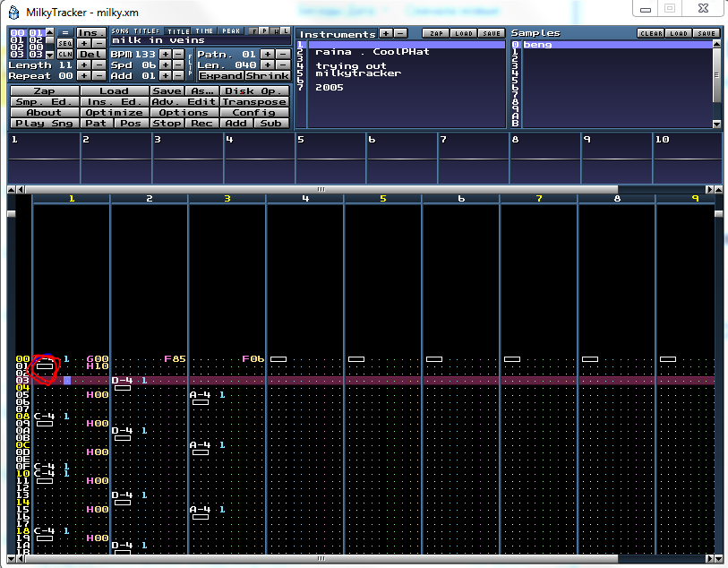Screen dimensions: 728x568
Task: Open the About screen
Action: tap(45, 112)
